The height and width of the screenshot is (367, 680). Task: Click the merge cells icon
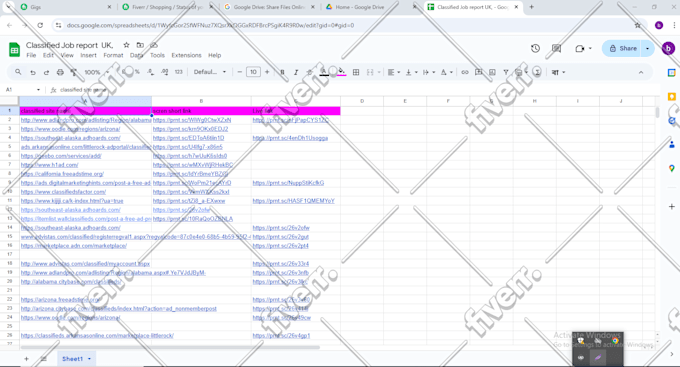370,72
